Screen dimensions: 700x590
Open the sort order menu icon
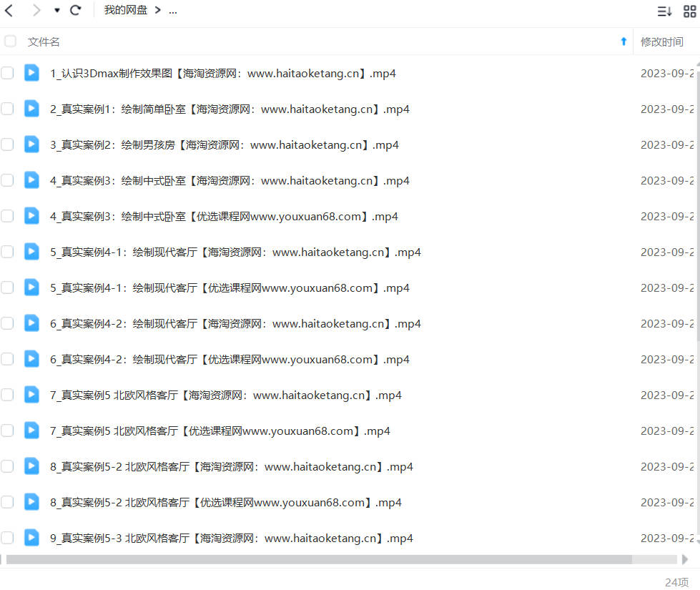click(664, 11)
